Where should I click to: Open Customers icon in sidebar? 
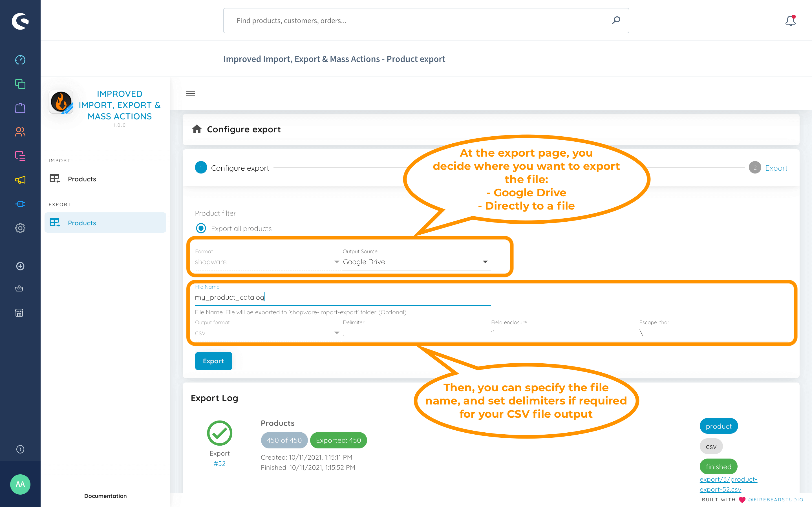pos(20,132)
